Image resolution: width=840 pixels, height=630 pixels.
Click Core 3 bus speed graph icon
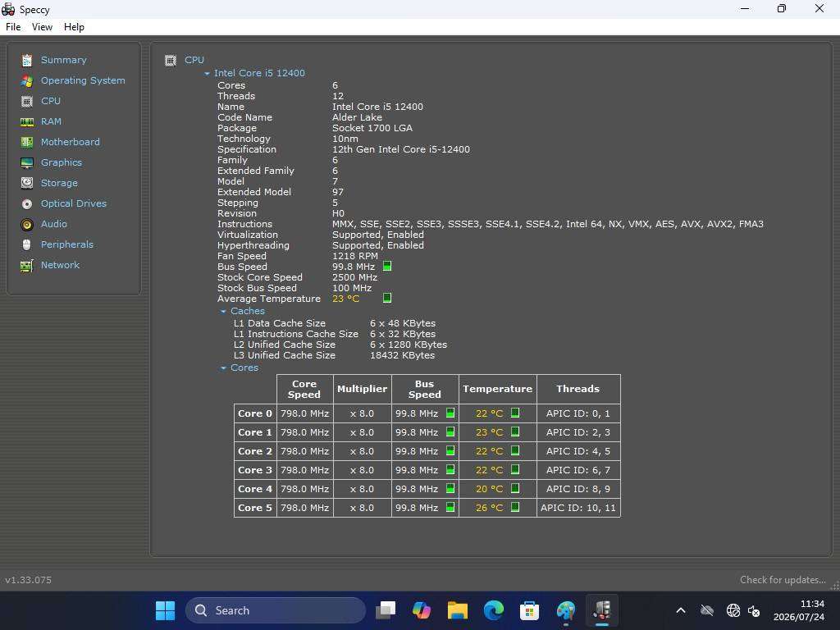pos(450,469)
